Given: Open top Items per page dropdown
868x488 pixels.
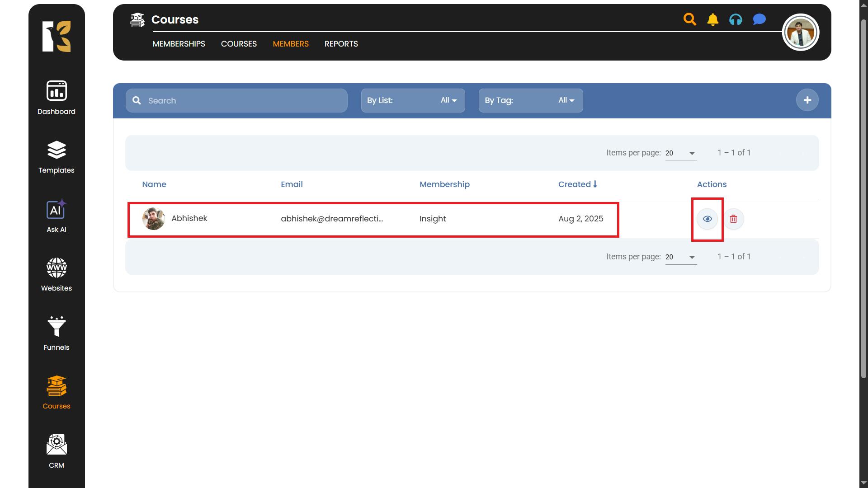Looking at the screenshot, I should (x=680, y=153).
